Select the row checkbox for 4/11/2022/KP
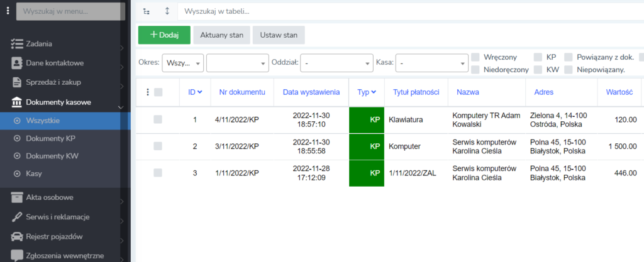644x262 pixels. pos(158,119)
